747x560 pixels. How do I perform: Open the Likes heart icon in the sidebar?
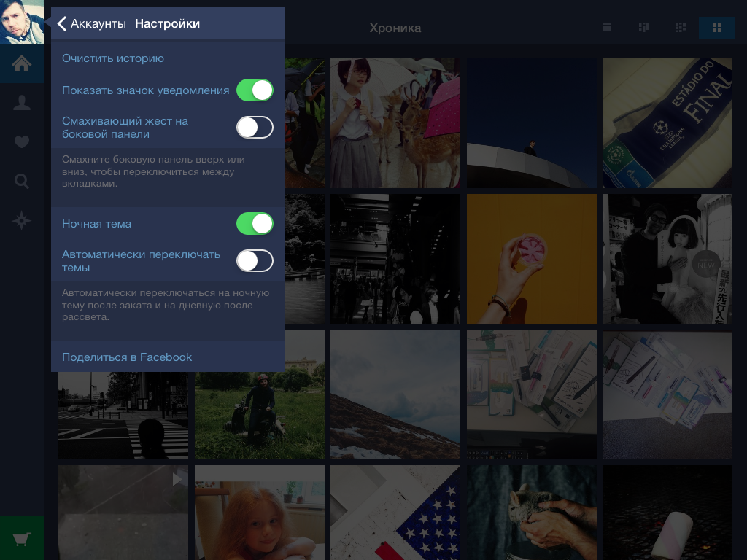pyautogui.click(x=21, y=142)
